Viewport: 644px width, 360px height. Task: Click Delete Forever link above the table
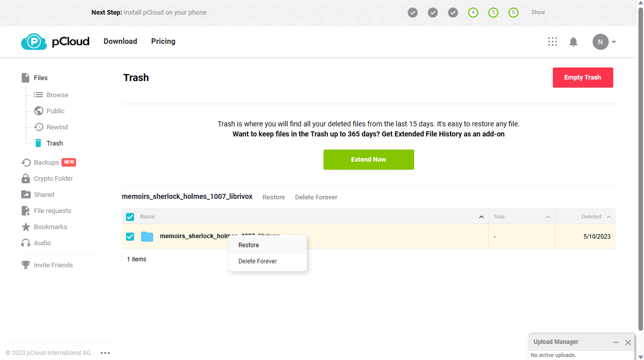click(x=316, y=197)
